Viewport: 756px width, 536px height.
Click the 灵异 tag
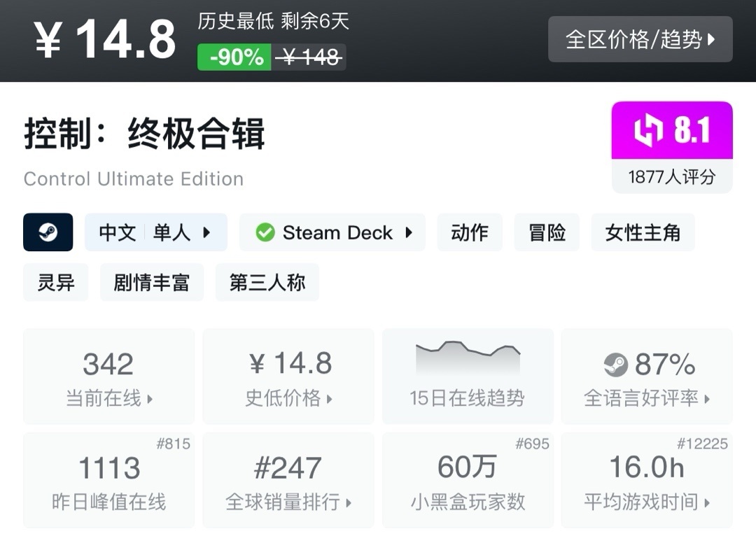56,283
